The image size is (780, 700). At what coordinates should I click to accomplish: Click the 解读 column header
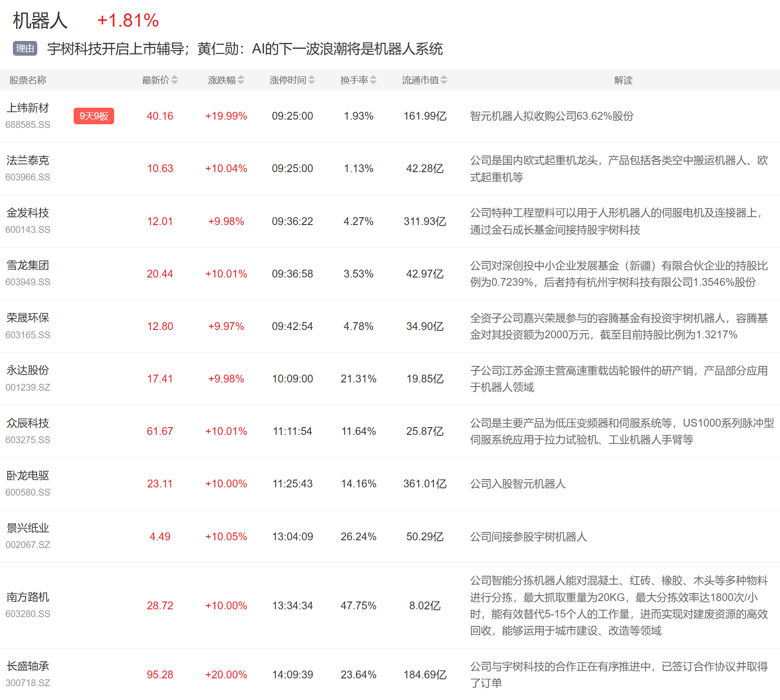[x=623, y=80]
